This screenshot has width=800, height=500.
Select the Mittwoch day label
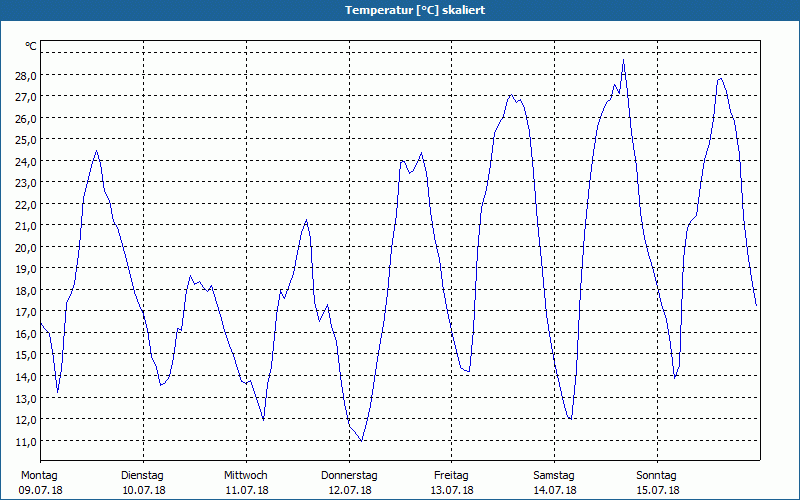246,476
